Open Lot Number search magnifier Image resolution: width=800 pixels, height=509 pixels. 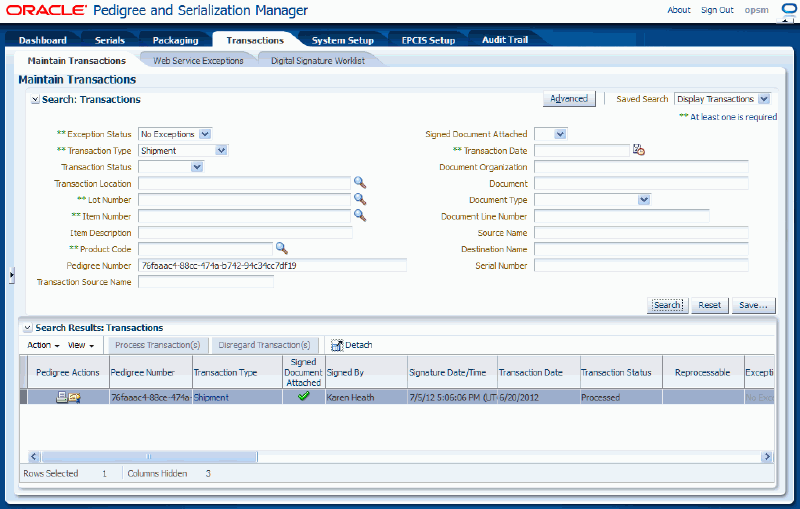[x=360, y=198]
